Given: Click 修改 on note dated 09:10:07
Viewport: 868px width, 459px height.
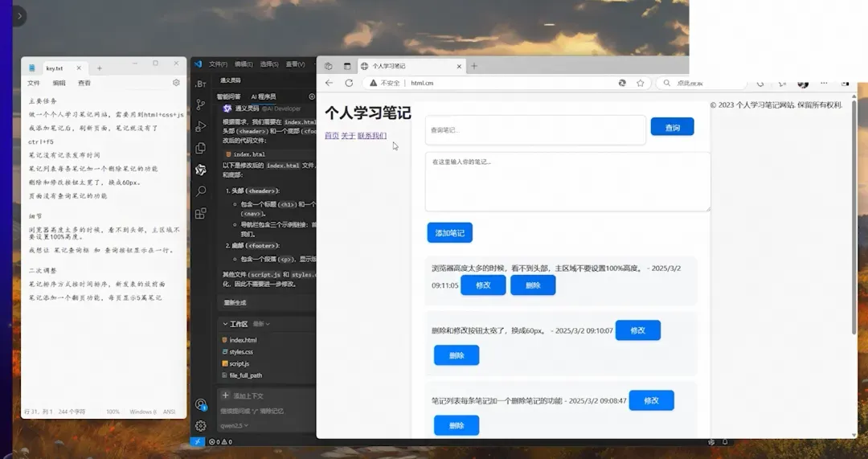Looking at the screenshot, I should 637,330.
